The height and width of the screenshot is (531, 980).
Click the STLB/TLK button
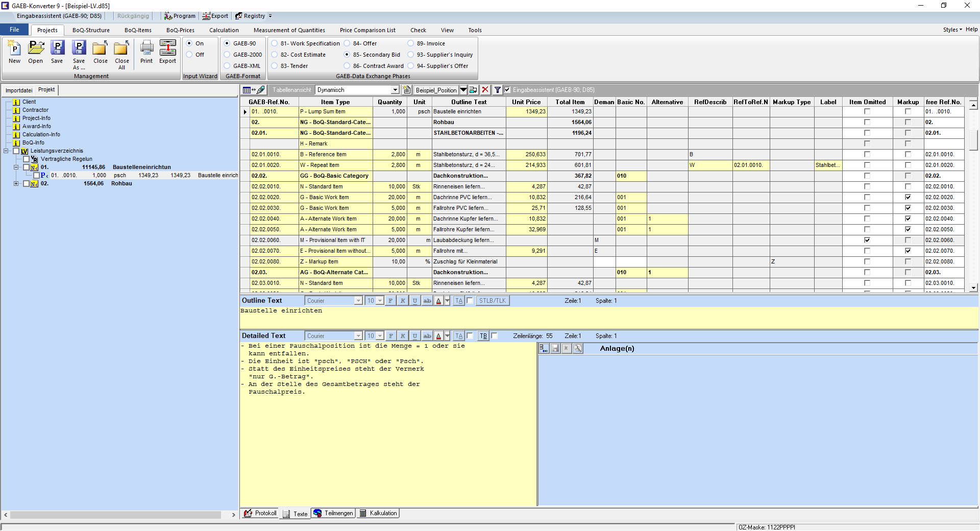[x=492, y=301]
